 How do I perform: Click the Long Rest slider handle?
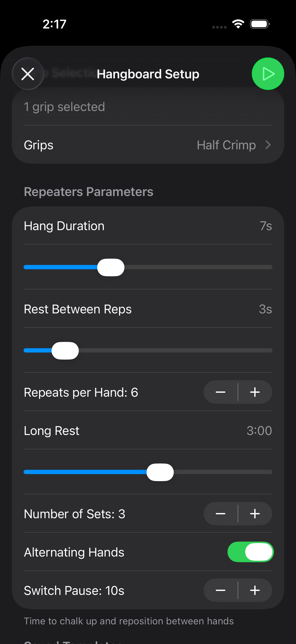pos(160,472)
